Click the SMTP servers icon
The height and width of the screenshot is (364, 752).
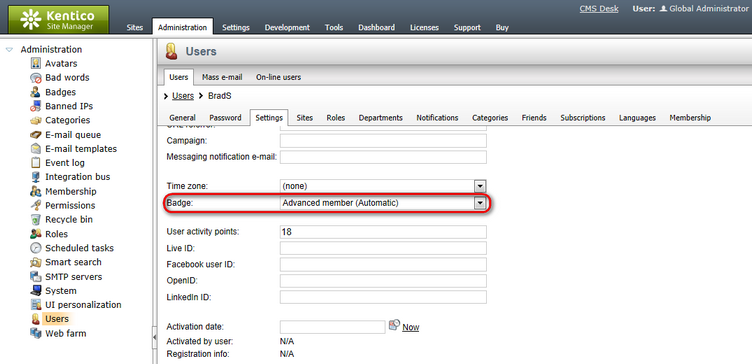click(x=35, y=277)
